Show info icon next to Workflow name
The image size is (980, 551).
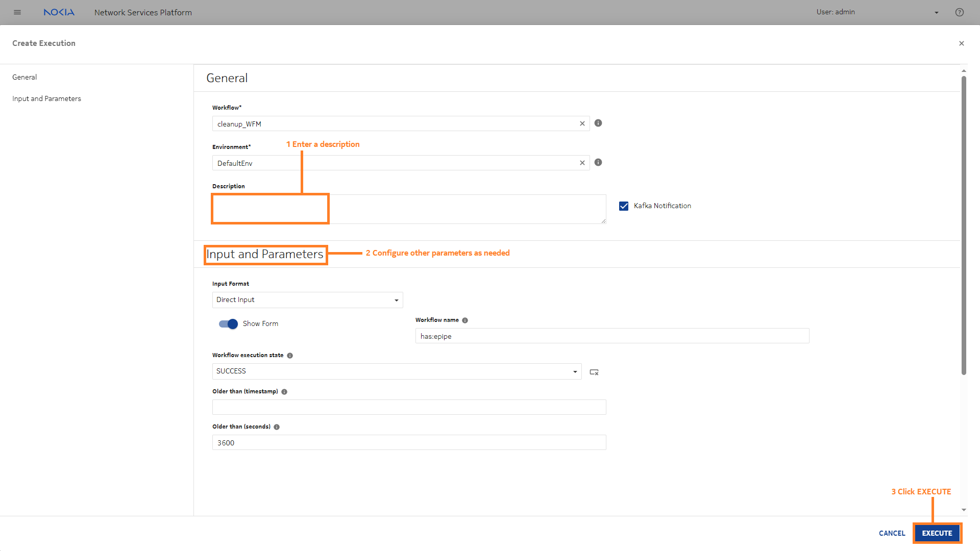click(x=465, y=320)
